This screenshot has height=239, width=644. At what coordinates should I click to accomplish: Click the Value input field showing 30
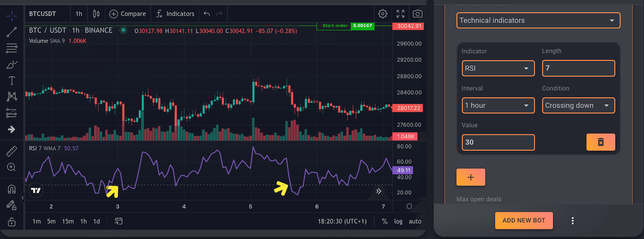coord(498,142)
